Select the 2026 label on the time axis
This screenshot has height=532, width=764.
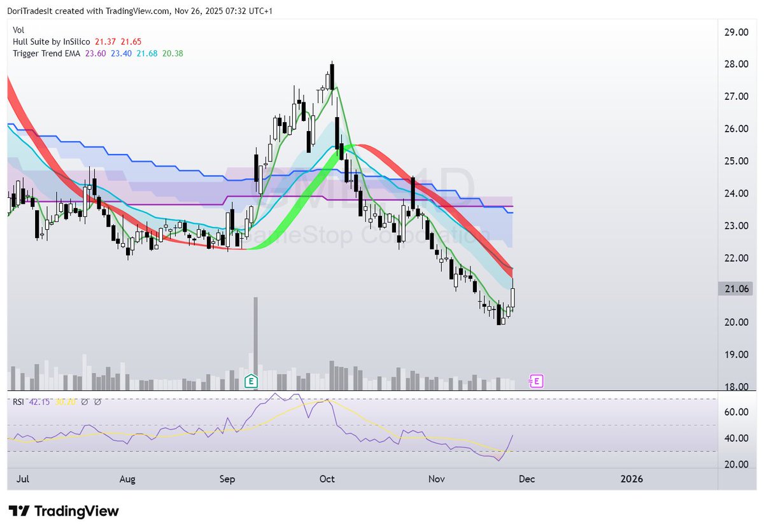631,479
